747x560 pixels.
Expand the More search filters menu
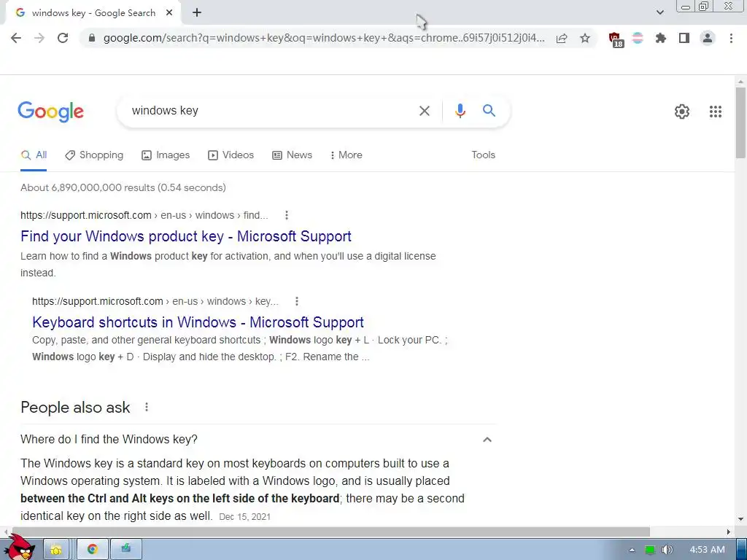point(347,155)
